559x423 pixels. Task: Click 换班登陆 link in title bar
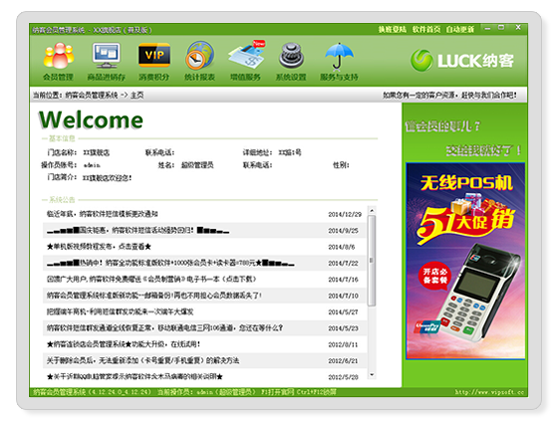pyautogui.click(x=392, y=29)
